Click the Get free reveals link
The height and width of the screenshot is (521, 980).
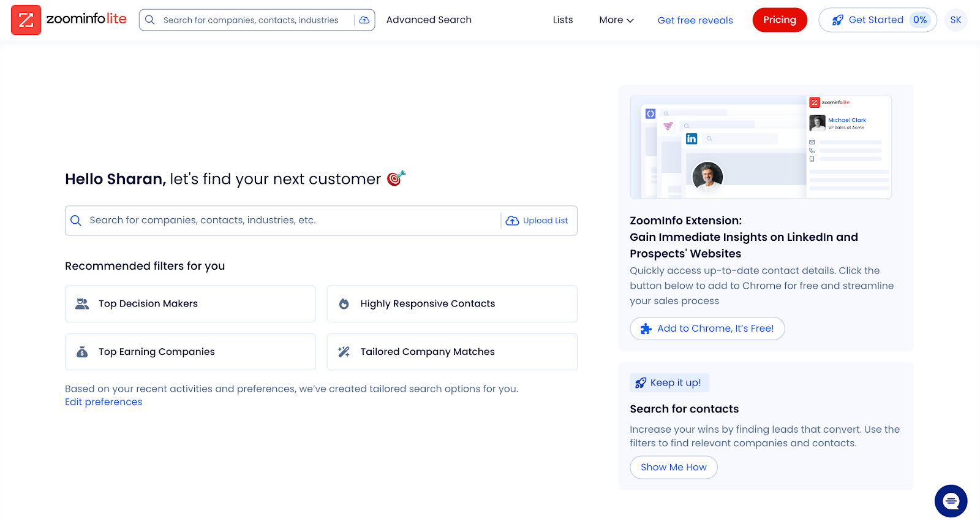695,20
